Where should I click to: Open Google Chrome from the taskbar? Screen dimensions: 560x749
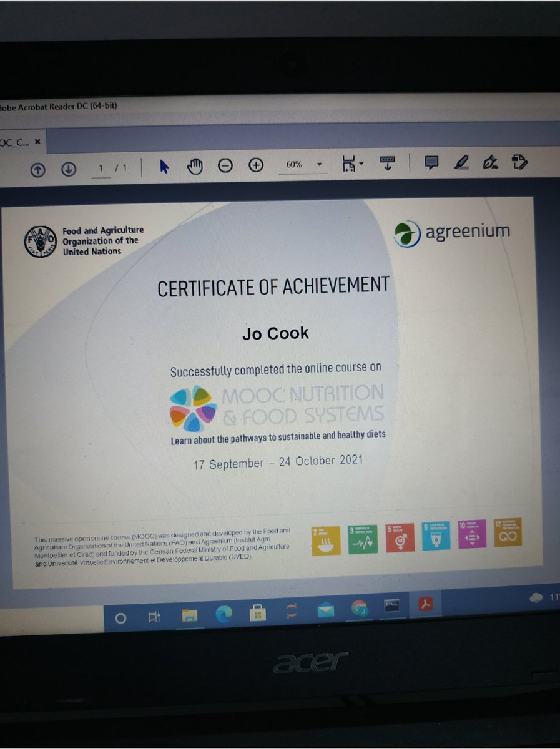[359, 609]
